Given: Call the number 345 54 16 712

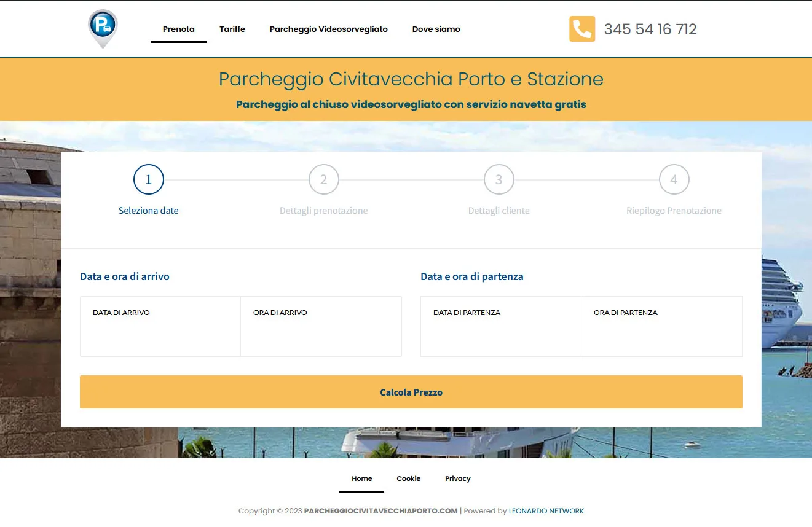Looking at the screenshot, I should 650,29.
